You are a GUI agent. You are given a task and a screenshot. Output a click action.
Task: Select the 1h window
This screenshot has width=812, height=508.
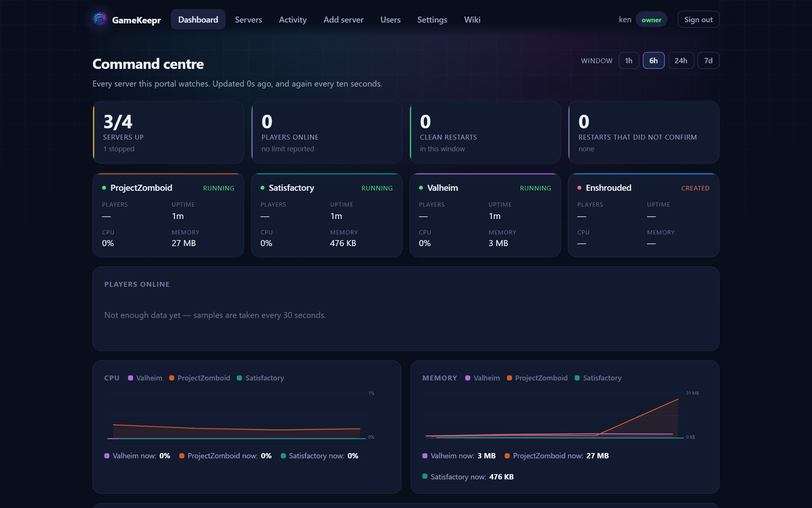(629, 61)
